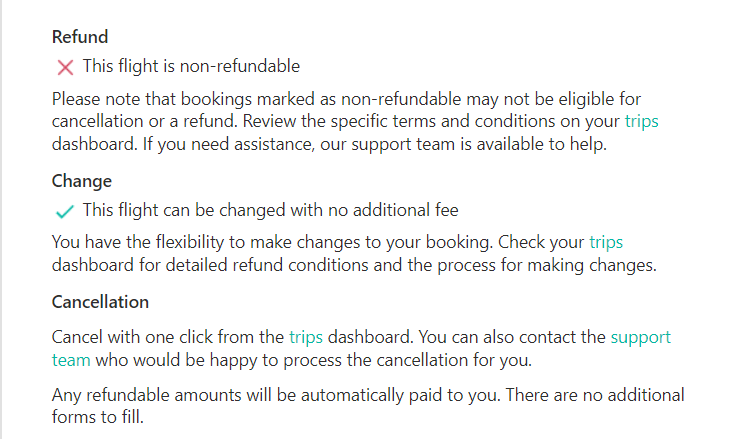This screenshot has width=751, height=439.
Task: Follow trips link in Cancellation section
Action: coord(306,337)
